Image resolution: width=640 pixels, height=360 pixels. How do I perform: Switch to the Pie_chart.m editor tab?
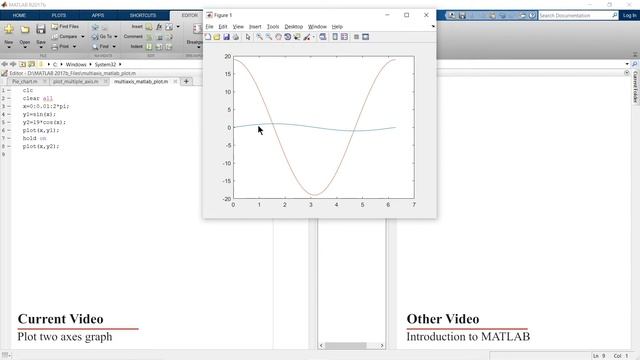[x=24, y=82]
